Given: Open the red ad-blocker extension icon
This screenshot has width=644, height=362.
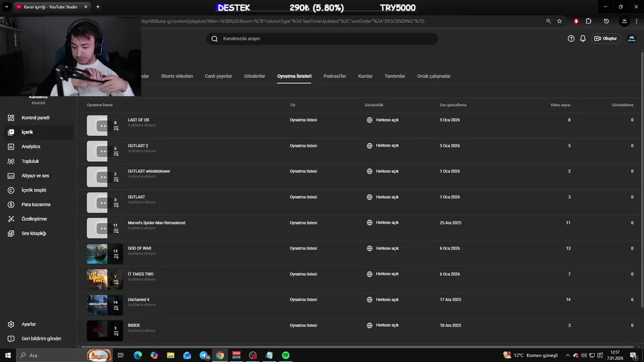Looking at the screenshot, I should coord(576,21).
